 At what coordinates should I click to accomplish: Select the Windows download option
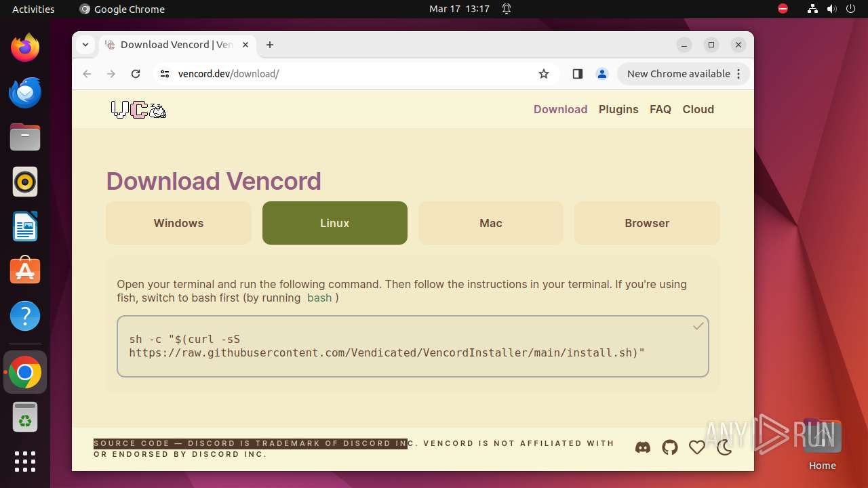pyautogui.click(x=178, y=223)
